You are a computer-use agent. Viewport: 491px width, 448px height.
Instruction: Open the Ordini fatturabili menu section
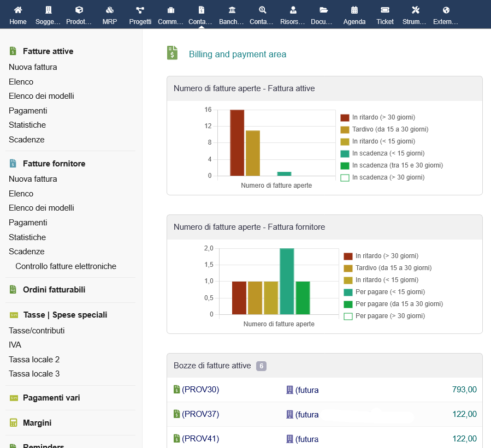point(54,290)
